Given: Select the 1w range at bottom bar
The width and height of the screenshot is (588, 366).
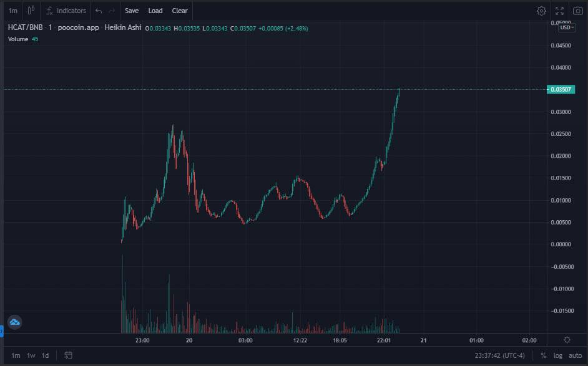Looking at the screenshot, I should [x=31, y=355].
